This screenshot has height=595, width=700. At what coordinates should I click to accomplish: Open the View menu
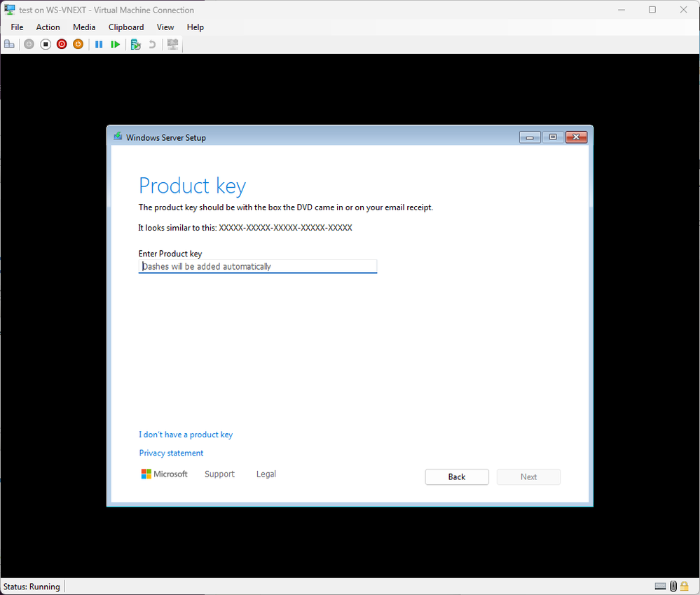[165, 27]
